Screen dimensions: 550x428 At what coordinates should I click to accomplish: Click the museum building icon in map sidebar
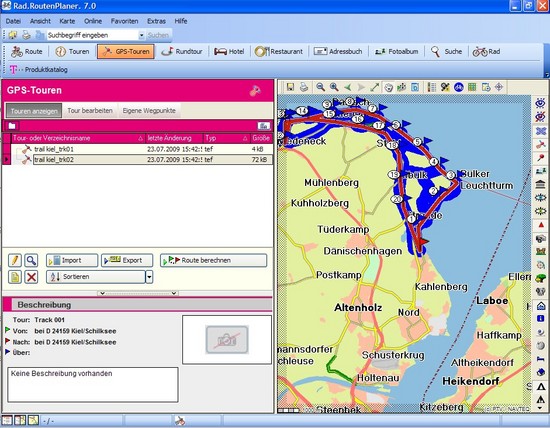pos(541,184)
